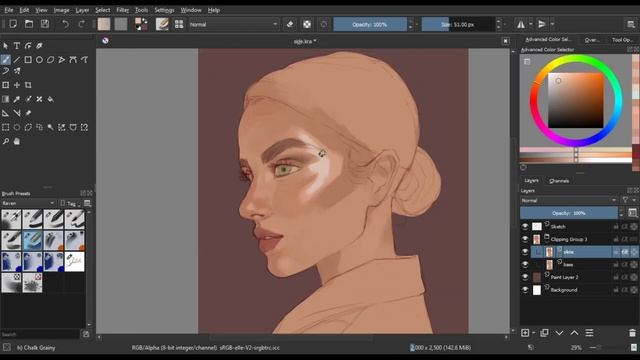Open the brush blending mode dropdown
Image resolution: width=640 pixels, height=360 pixels.
pos(233,24)
